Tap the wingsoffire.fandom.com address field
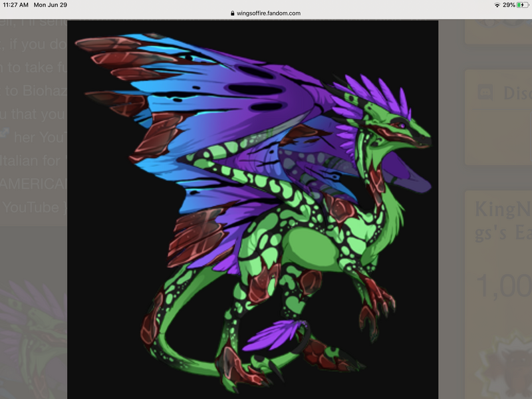 pos(269,13)
